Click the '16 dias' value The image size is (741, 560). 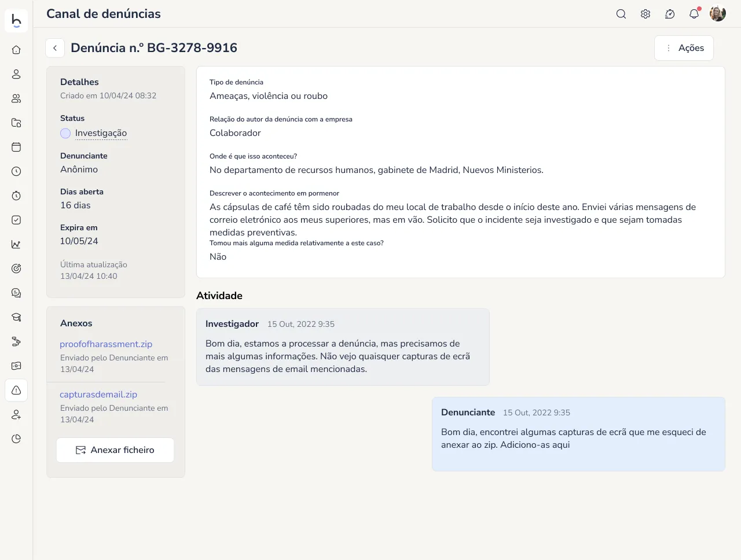(75, 205)
